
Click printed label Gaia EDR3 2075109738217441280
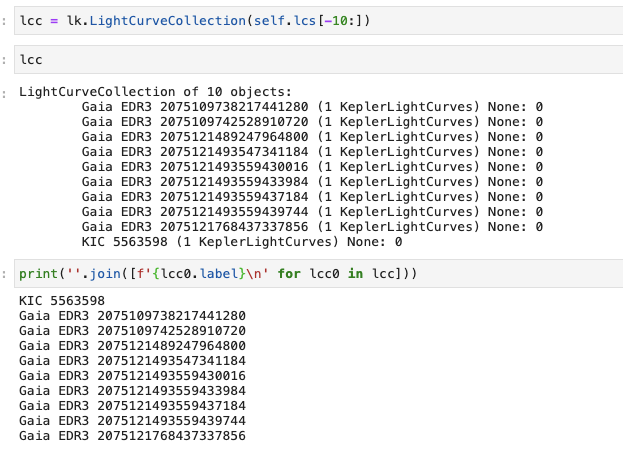(132, 316)
